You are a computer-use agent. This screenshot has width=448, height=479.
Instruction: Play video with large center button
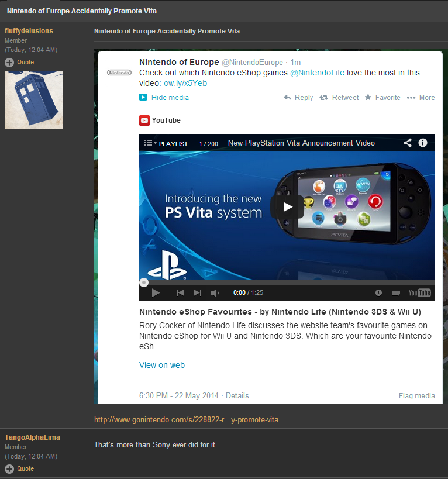[x=287, y=207]
